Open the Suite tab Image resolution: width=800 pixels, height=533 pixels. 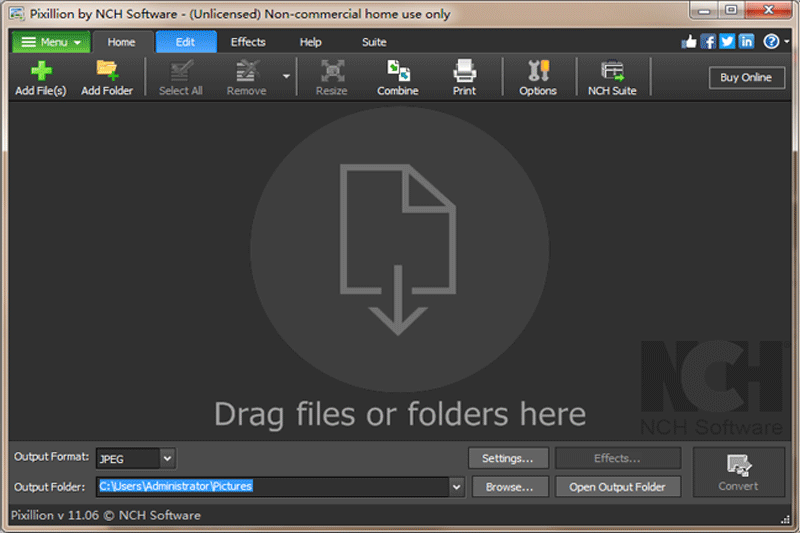coord(374,42)
